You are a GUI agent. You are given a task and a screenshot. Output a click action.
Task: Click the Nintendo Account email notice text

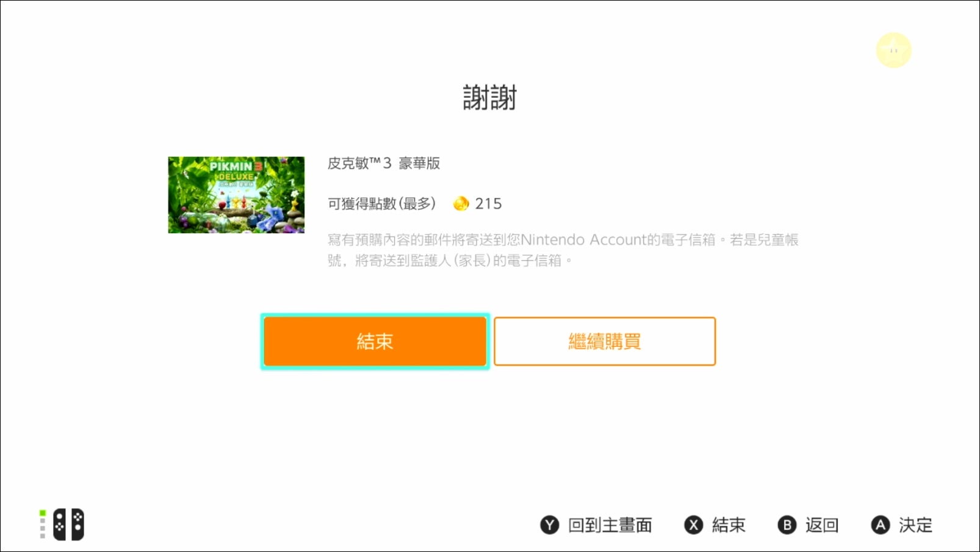click(563, 250)
